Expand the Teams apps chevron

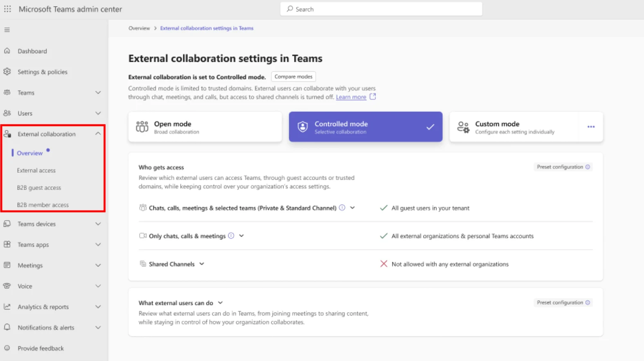coord(98,244)
